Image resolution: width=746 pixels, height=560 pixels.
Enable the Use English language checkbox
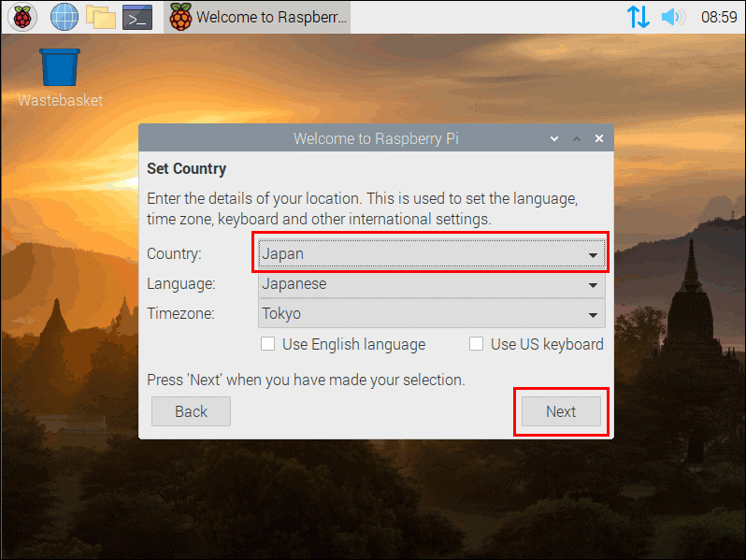coord(268,343)
